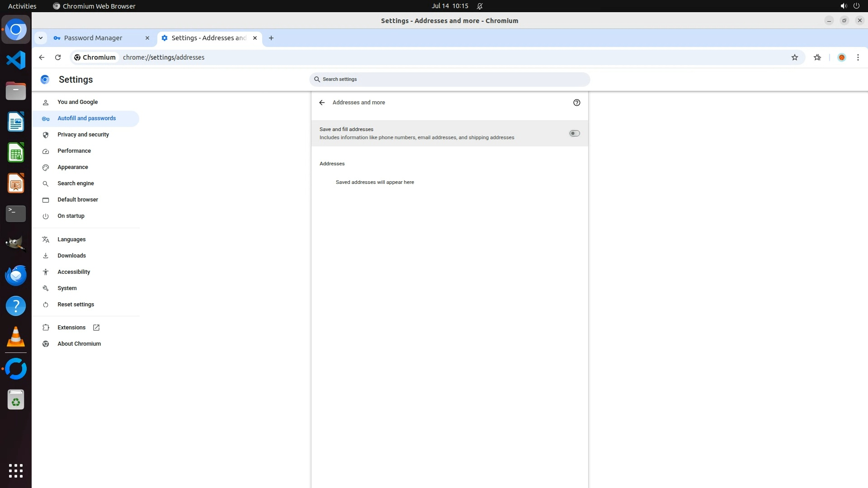
Task: Click the help icon for Addresses
Action: coord(576,103)
